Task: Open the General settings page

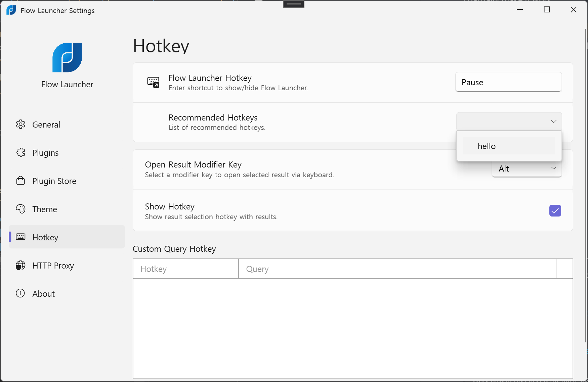Action: click(x=67, y=125)
